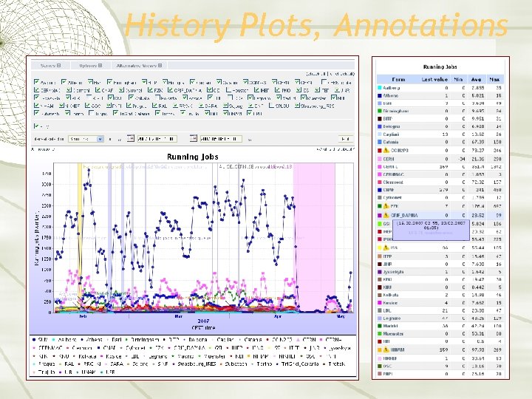Click the TriGrid_Catania entry in chart legend
This screenshot has height=399, width=532.
[x=298, y=364]
